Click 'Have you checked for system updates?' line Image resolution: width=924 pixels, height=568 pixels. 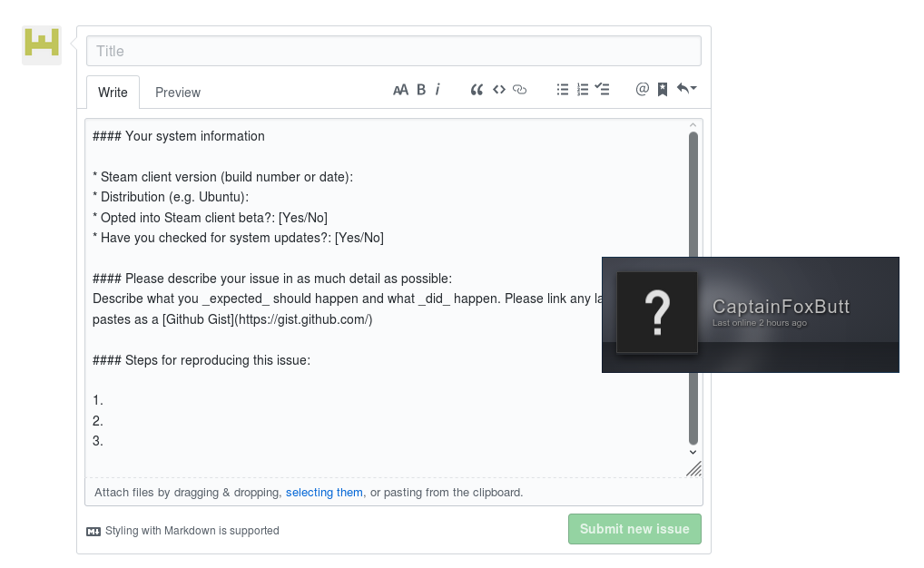tap(238, 238)
